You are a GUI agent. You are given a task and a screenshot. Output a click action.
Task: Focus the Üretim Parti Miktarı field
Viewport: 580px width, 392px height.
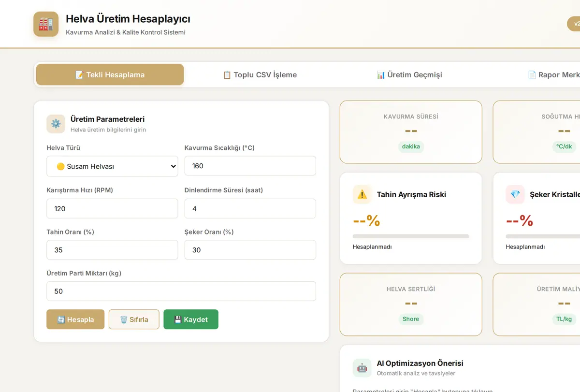pyautogui.click(x=181, y=291)
